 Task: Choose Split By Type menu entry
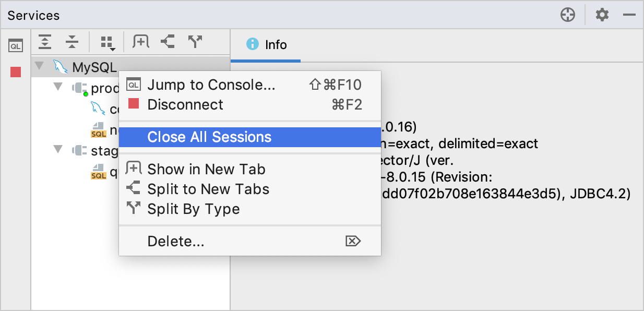click(x=194, y=209)
